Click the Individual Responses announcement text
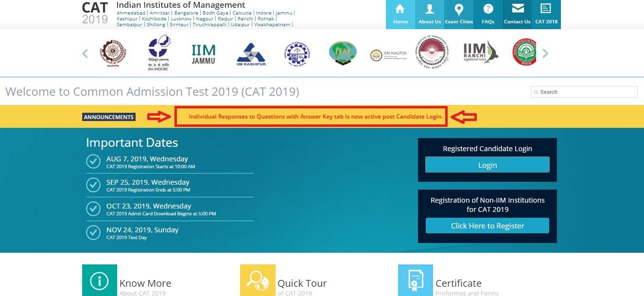644x296 pixels. point(316,117)
